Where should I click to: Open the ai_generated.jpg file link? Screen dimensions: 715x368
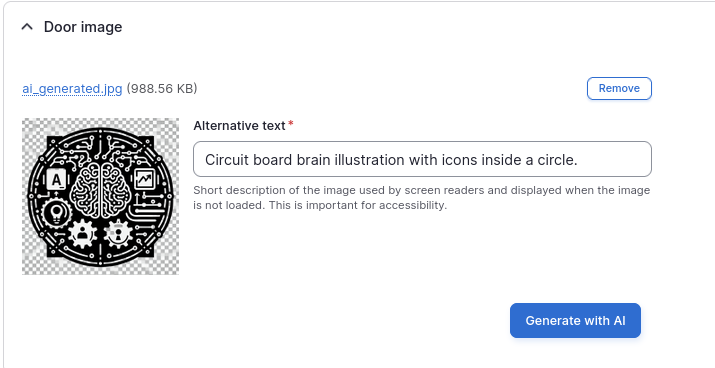point(72,88)
